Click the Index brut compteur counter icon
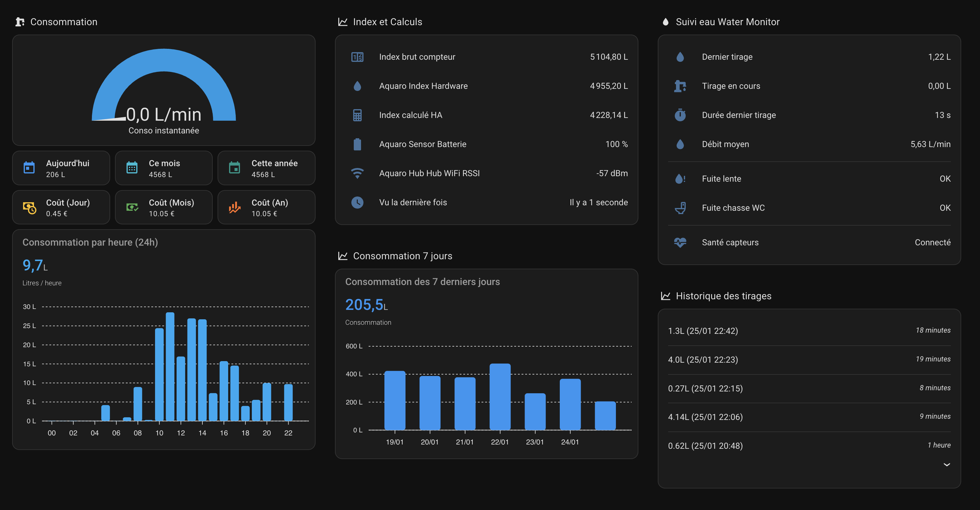980x510 pixels. [x=357, y=57]
